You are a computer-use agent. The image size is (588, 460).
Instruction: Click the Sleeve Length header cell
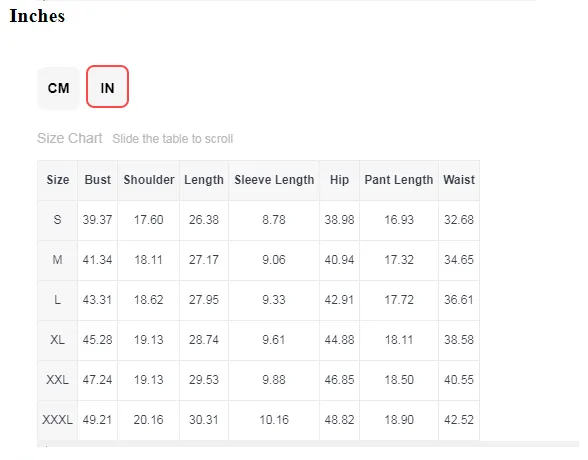pos(274,180)
